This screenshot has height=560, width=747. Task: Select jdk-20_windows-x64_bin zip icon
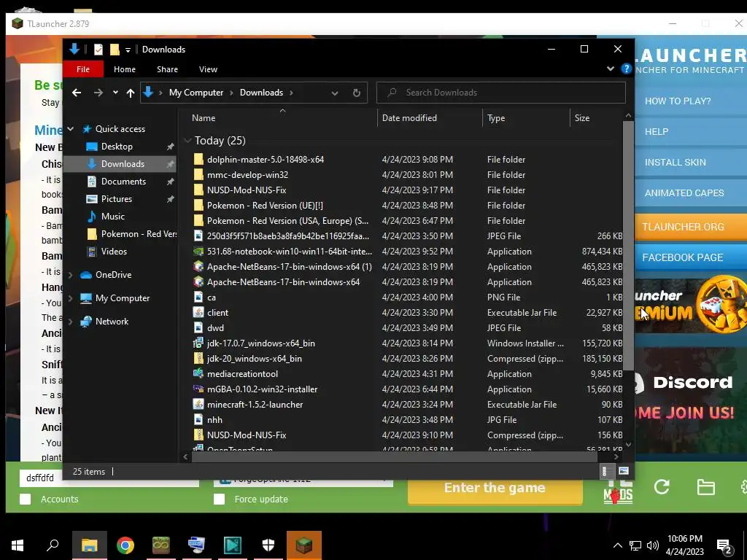(198, 359)
